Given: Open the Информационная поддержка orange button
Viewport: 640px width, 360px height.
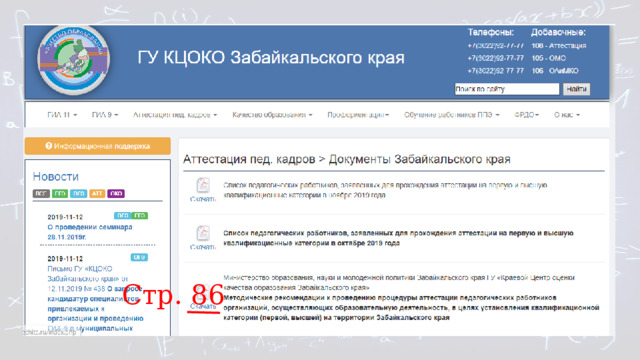Looking at the screenshot, I should click(x=98, y=146).
